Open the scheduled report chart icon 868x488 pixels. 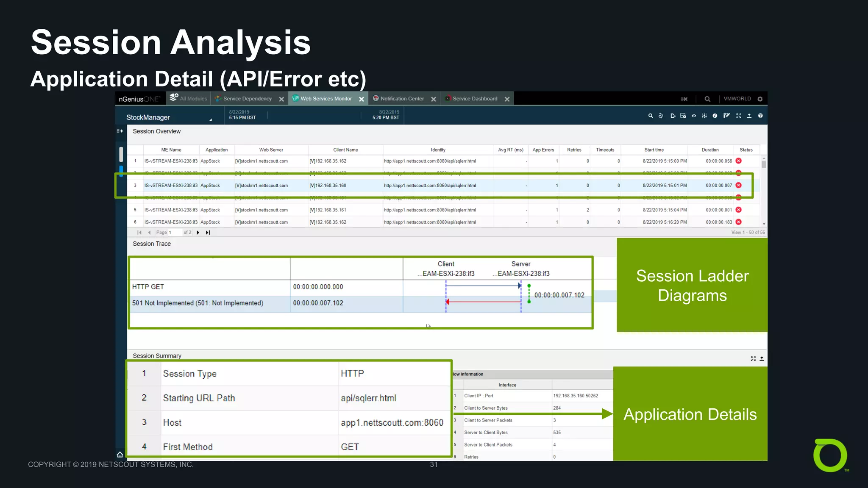point(683,116)
